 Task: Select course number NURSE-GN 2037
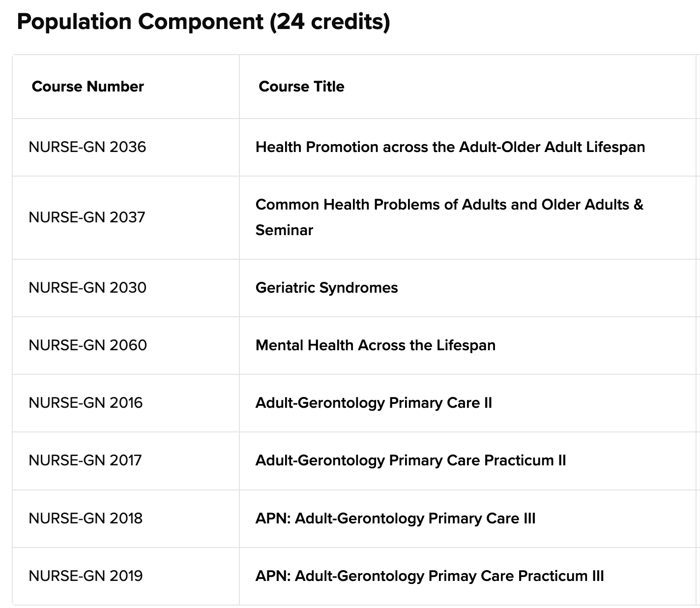(87, 217)
